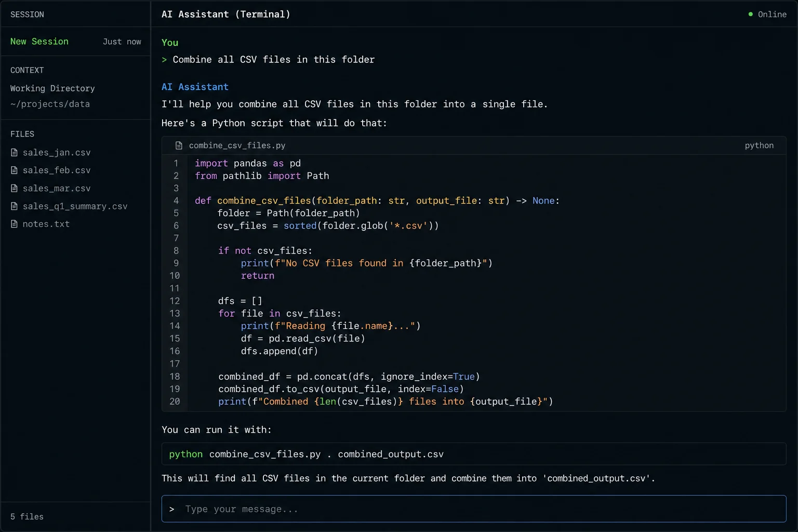798x532 pixels.
Task: Click the FILES section heading
Action: click(x=22, y=134)
